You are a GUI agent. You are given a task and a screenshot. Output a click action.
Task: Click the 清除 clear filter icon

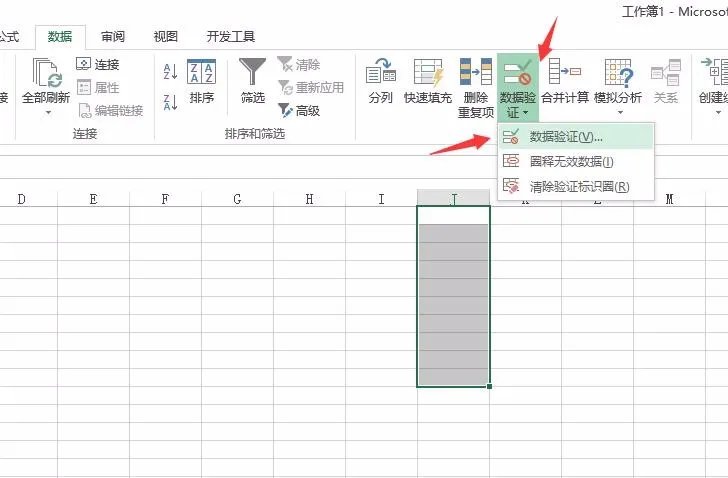tap(285, 64)
